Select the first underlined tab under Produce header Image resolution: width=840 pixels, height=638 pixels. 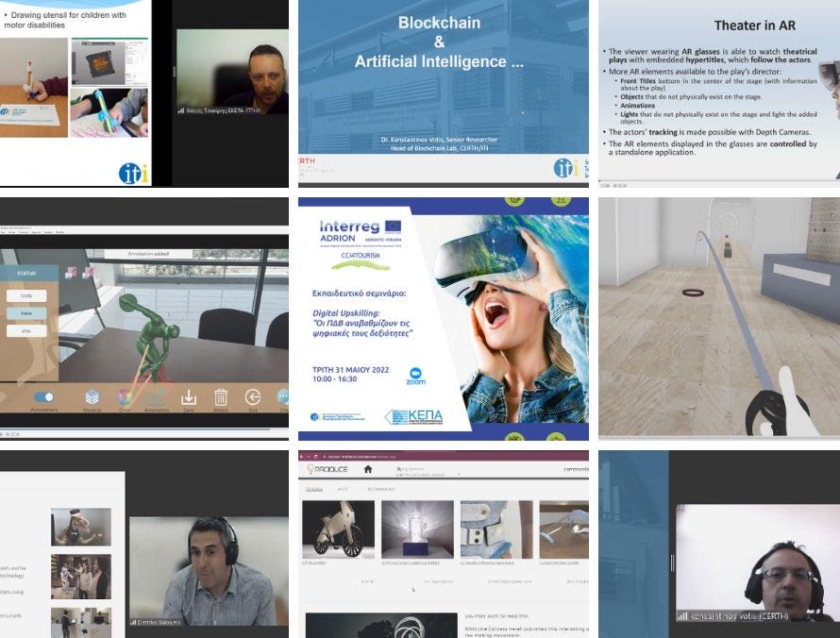(x=314, y=489)
